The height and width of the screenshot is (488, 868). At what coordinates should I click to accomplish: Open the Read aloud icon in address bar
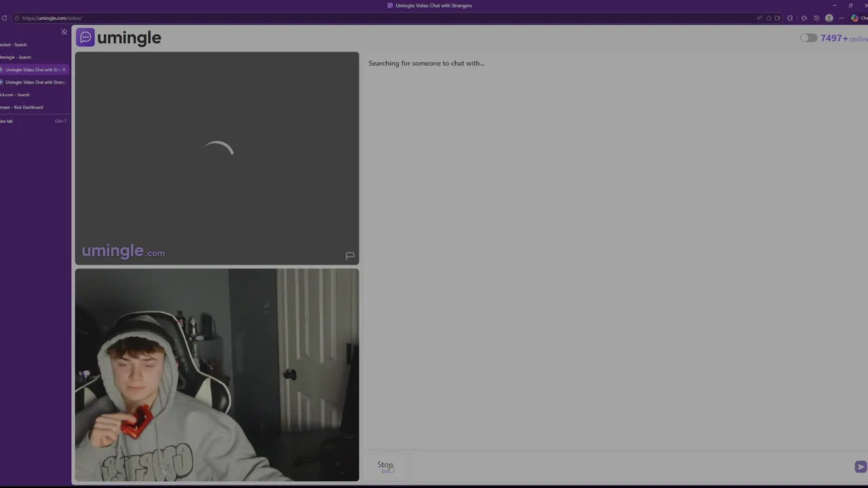tap(759, 18)
